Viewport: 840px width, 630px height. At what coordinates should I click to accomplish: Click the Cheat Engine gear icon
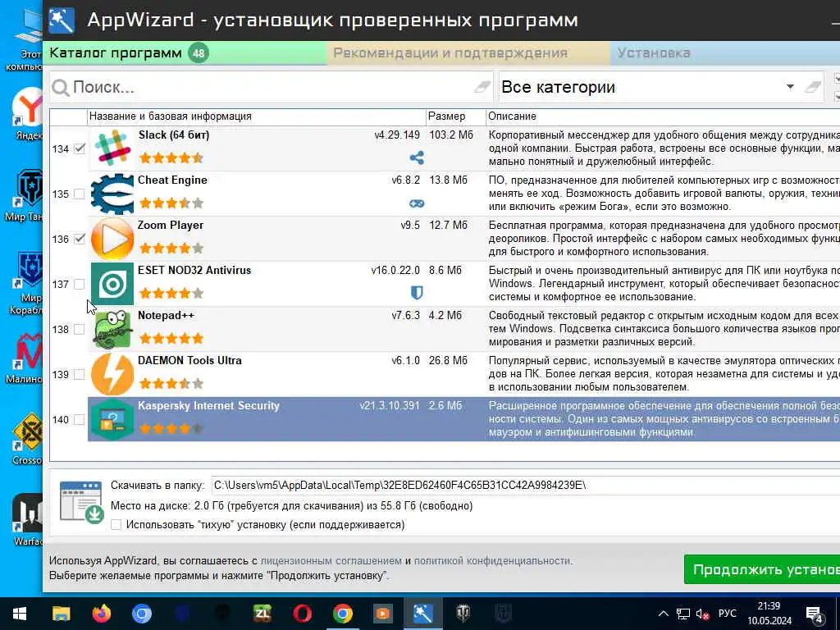pyautogui.click(x=112, y=194)
